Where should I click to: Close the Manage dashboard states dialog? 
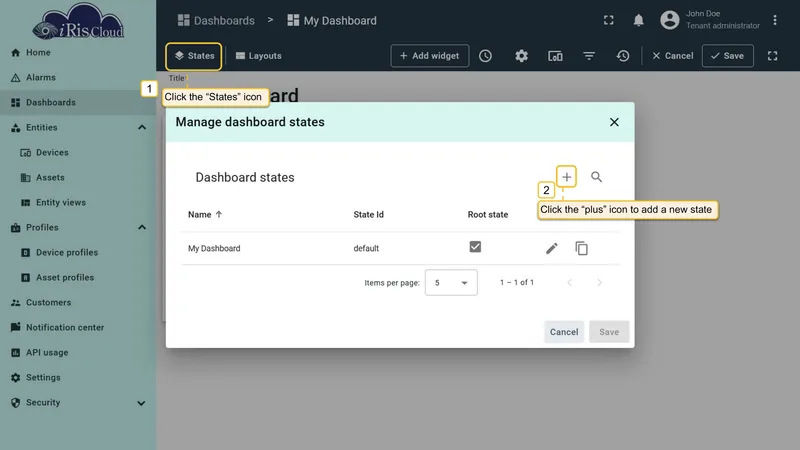[x=614, y=122]
